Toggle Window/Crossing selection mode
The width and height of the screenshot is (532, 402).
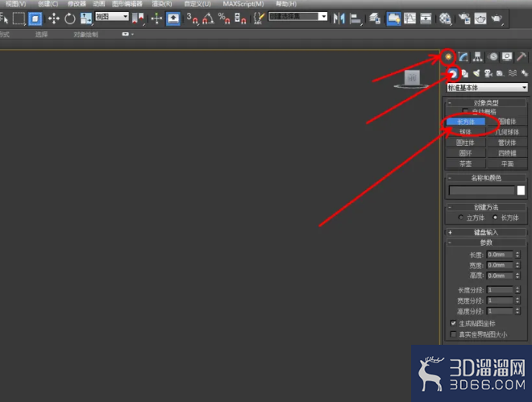[x=35, y=19]
